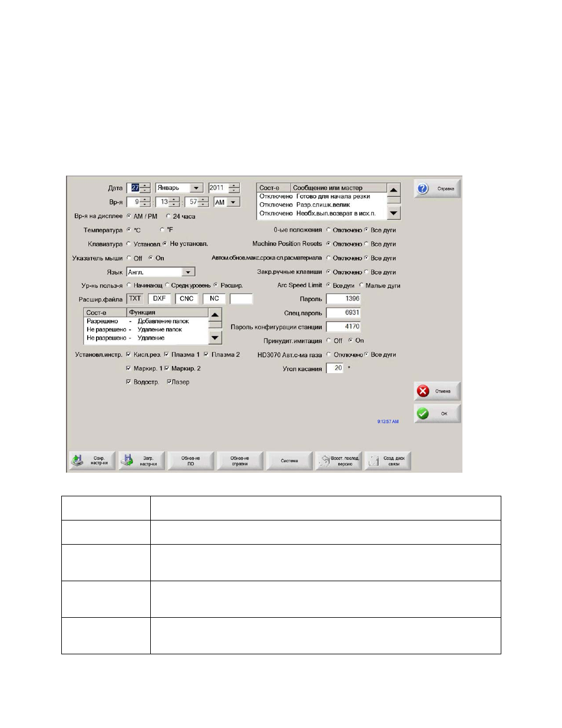Click the Справка help button
The height and width of the screenshot is (728, 562).
tap(437, 189)
